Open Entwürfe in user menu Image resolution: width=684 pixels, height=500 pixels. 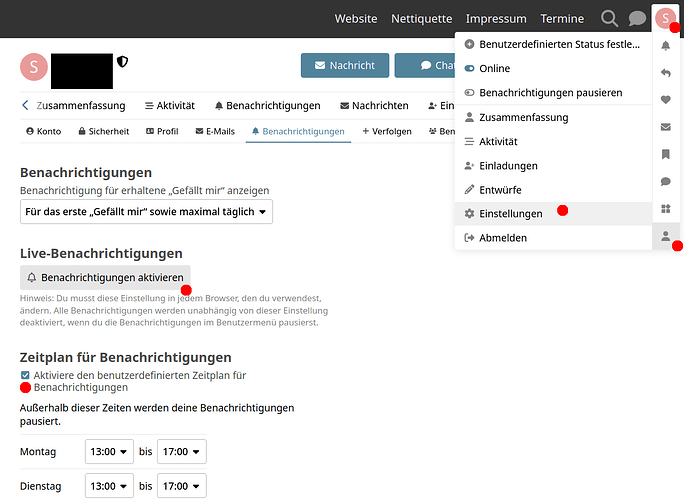coord(554,190)
